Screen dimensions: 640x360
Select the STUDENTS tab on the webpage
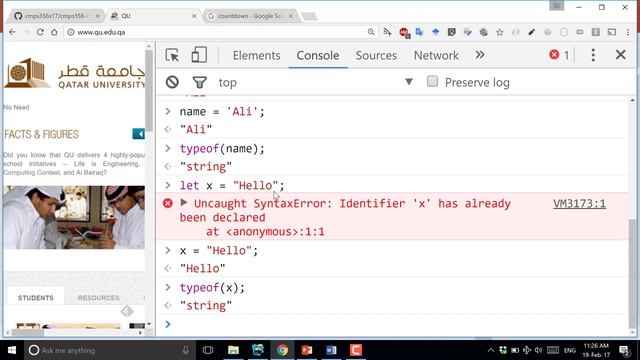(x=36, y=298)
